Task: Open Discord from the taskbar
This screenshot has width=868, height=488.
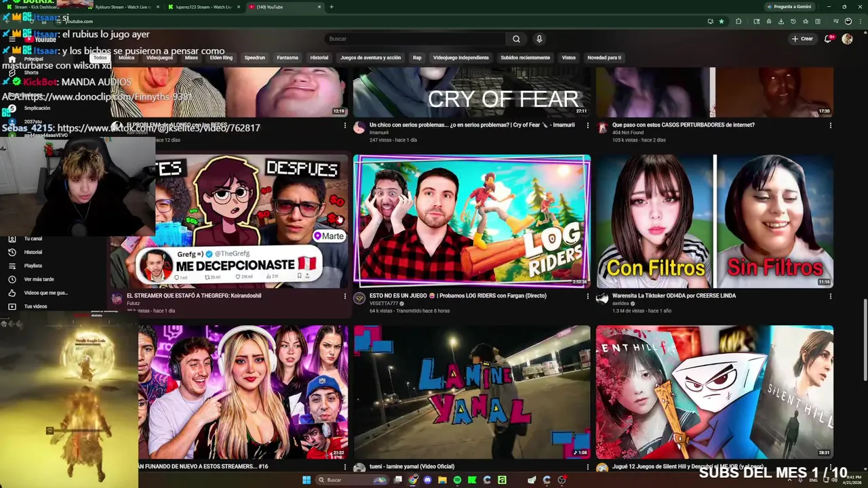Action: point(427,480)
